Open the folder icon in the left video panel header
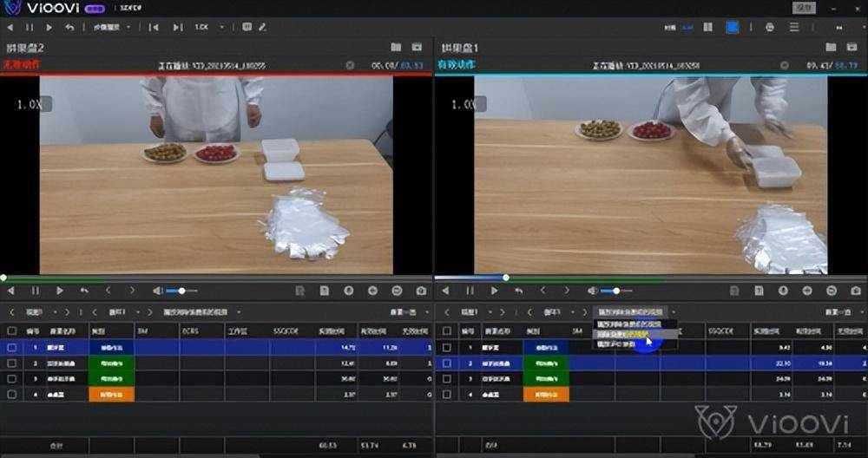The width and height of the screenshot is (868, 458). point(396,47)
